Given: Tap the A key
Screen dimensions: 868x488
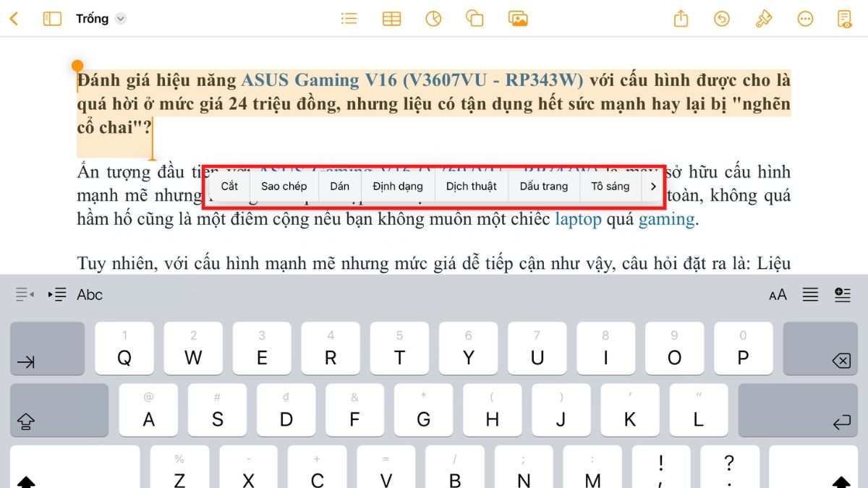Looking at the screenshot, I should 148,410.
